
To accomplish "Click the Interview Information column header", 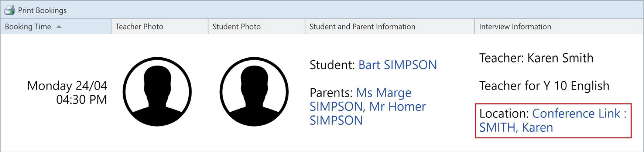I will (x=559, y=27).
